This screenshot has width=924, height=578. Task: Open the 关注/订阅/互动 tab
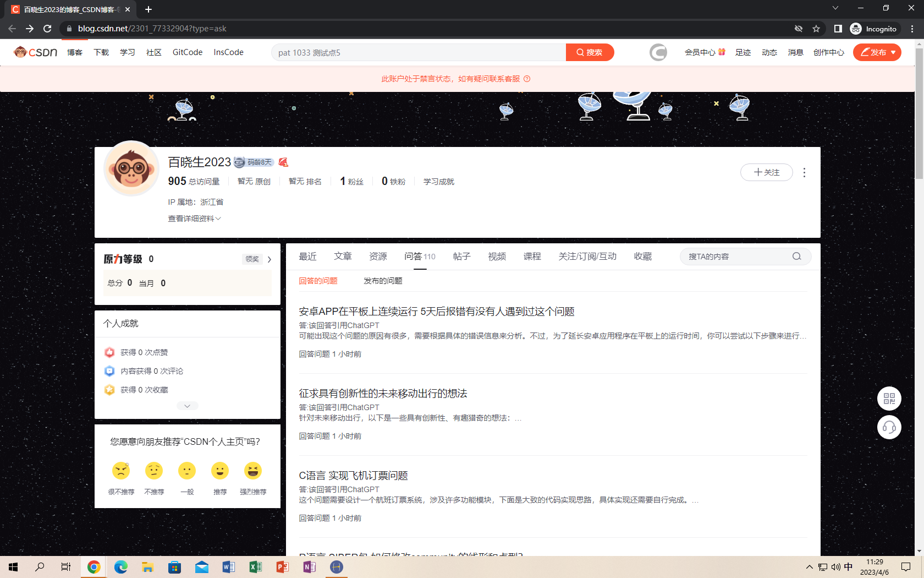[x=587, y=257]
